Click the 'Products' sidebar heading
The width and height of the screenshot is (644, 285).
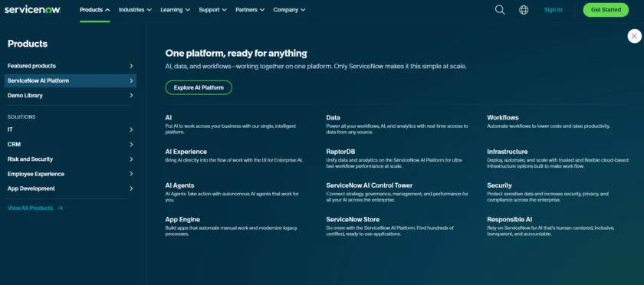[x=28, y=44]
